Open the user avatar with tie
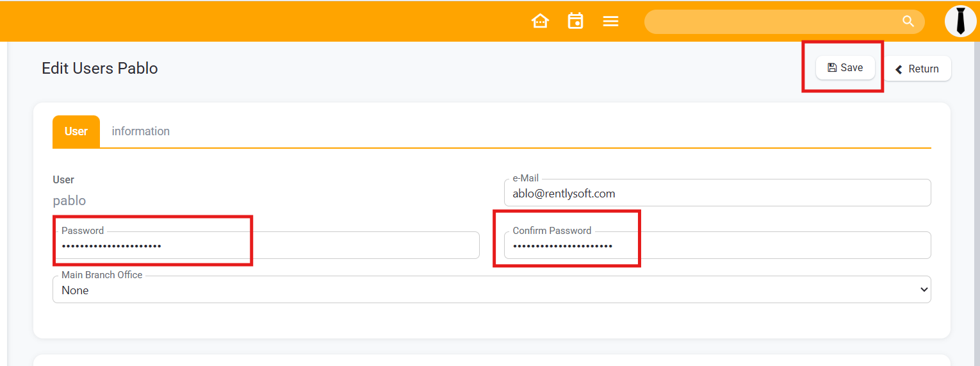 (x=960, y=21)
